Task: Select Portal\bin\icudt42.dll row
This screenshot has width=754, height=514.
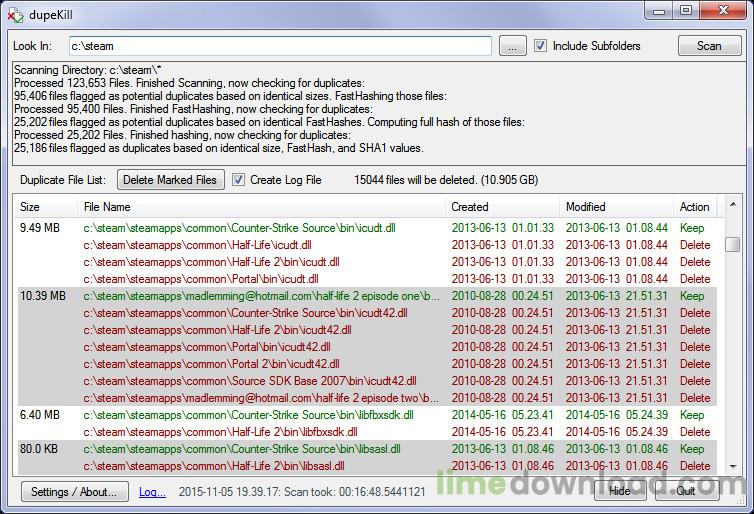Action: click(x=367, y=347)
